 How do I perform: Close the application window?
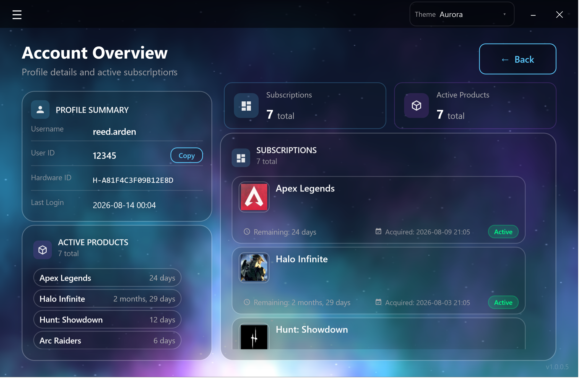tap(559, 14)
